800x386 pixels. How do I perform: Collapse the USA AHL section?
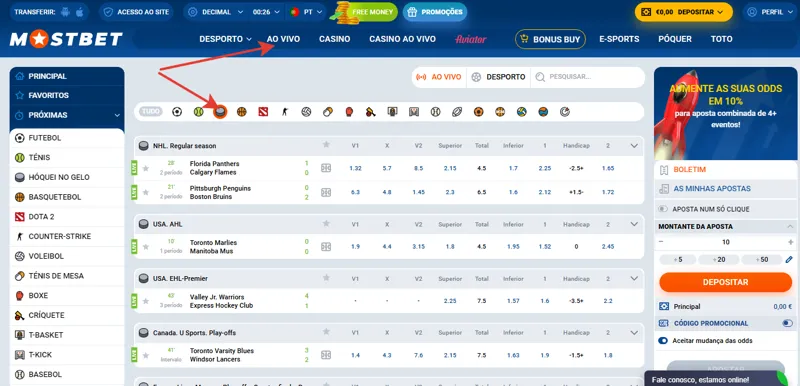point(634,224)
